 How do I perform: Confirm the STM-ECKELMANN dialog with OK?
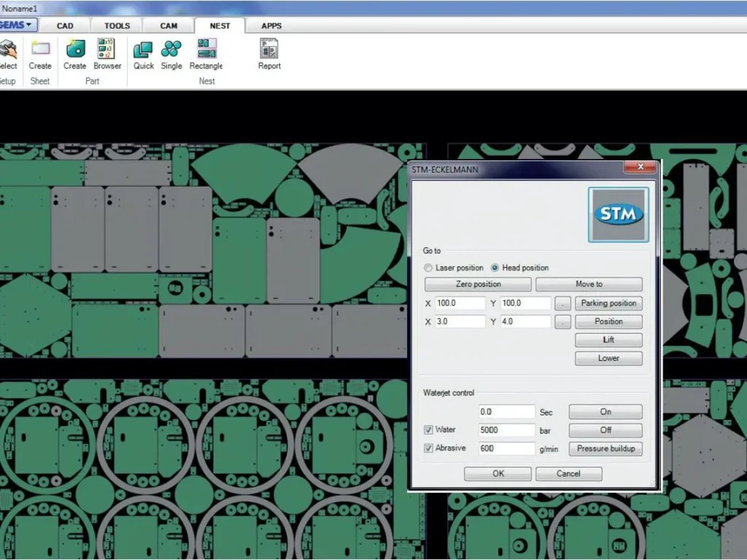tap(497, 473)
